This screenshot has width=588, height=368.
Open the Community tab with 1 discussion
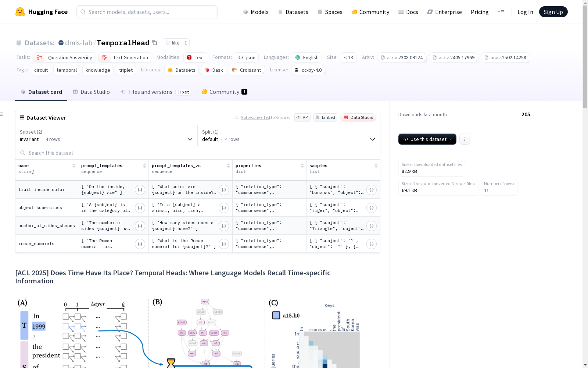224,92
